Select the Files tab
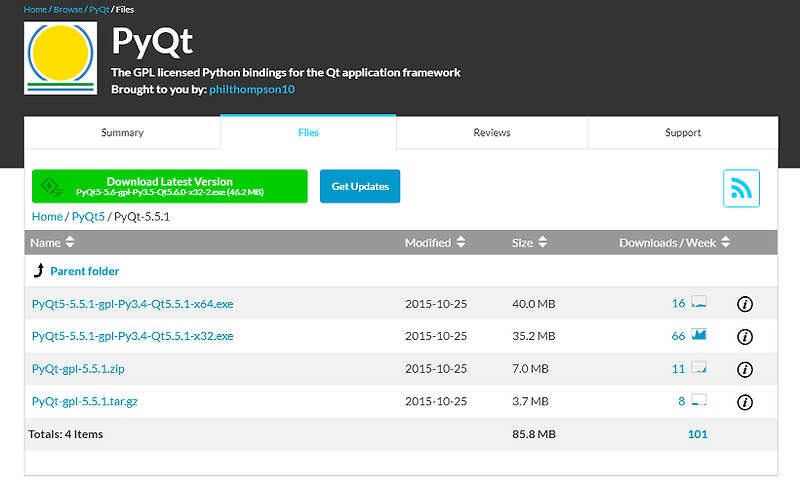800x484 pixels. pyautogui.click(x=308, y=133)
